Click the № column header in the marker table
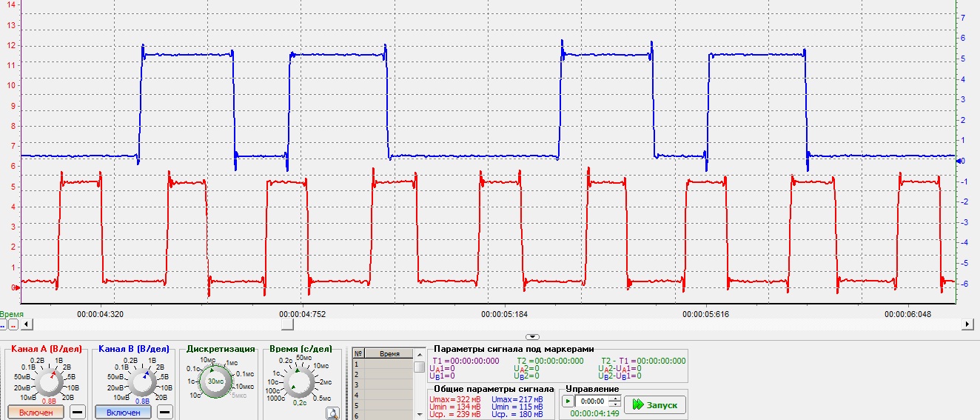This screenshot has width=980, height=420. (358, 353)
